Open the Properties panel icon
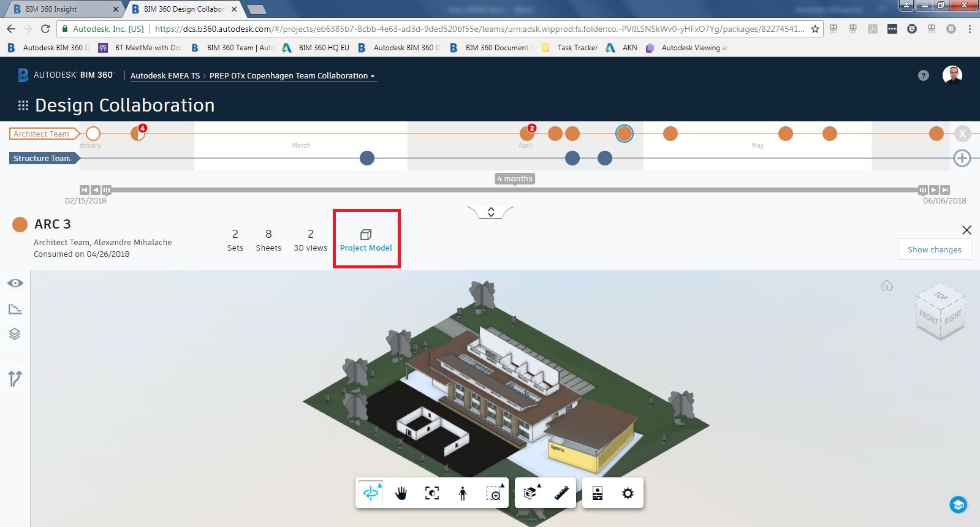980x527 pixels. coord(598,493)
